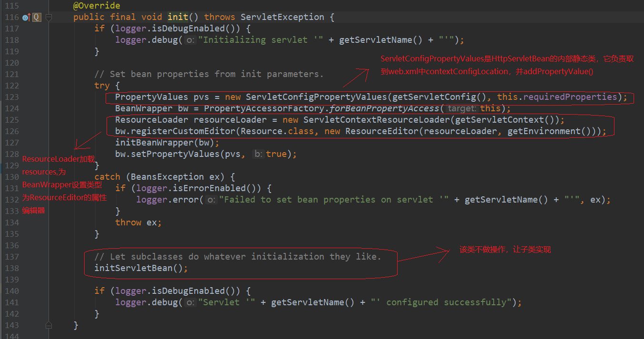Click the @Override annotation

pyautogui.click(x=97, y=6)
